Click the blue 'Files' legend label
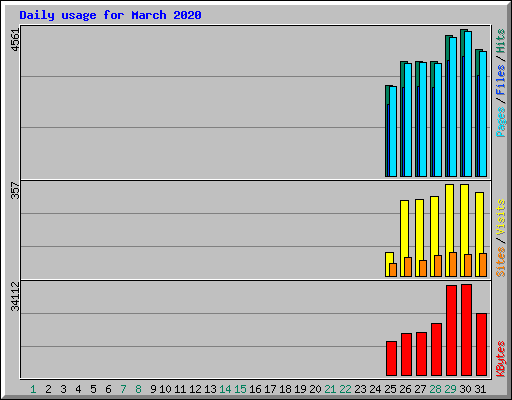This screenshot has height=400, width=512. coord(500,80)
